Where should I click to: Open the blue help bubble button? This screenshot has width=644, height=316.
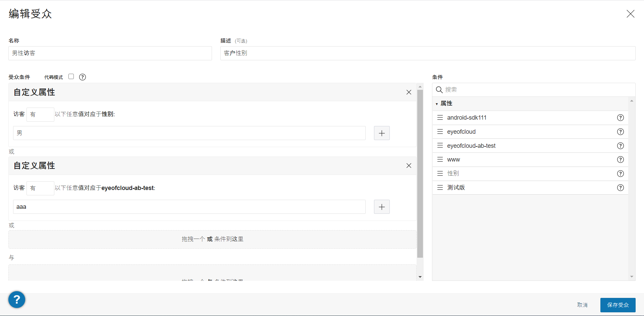[17, 299]
